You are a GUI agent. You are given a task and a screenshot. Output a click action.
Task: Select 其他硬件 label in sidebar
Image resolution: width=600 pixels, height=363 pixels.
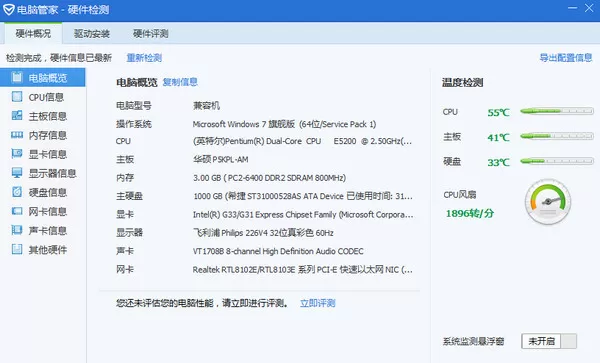48,250
